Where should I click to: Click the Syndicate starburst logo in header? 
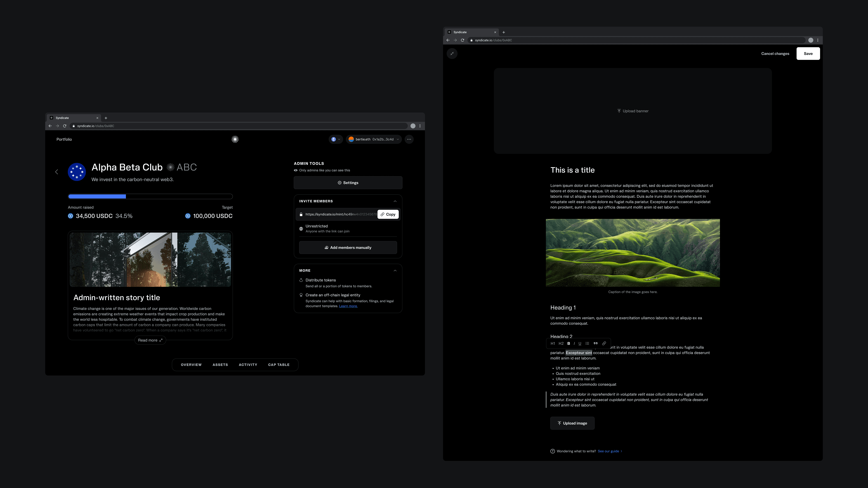point(235,139)
